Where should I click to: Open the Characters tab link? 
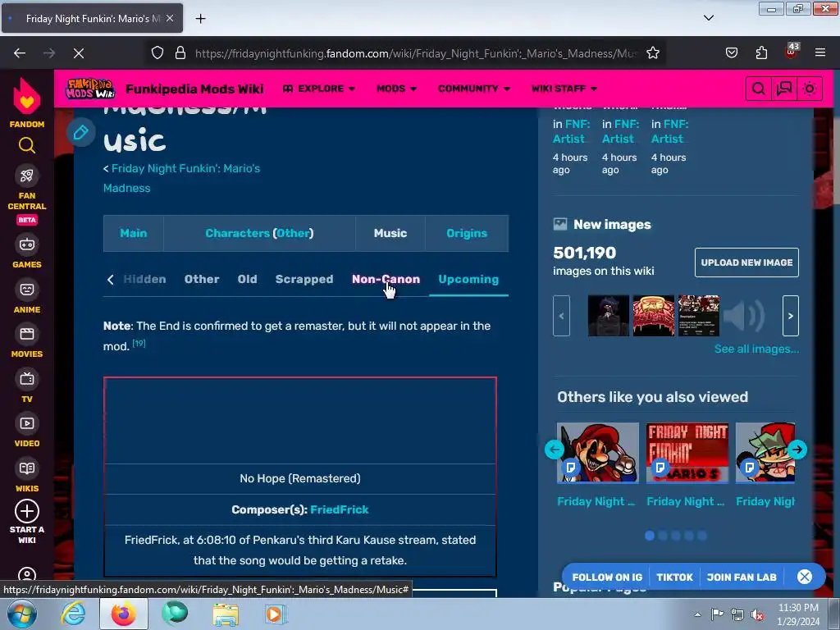[237, 233]
